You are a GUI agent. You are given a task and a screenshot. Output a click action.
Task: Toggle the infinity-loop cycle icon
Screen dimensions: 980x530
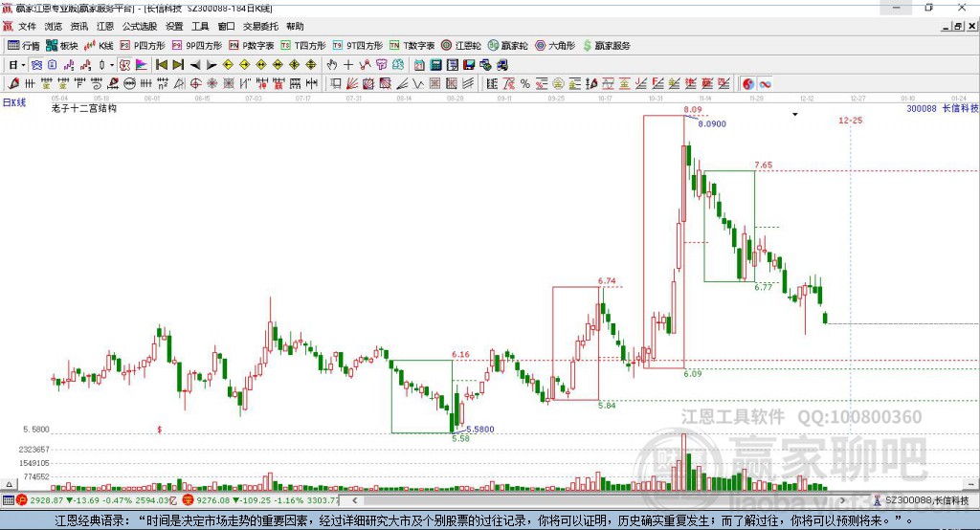765,84
